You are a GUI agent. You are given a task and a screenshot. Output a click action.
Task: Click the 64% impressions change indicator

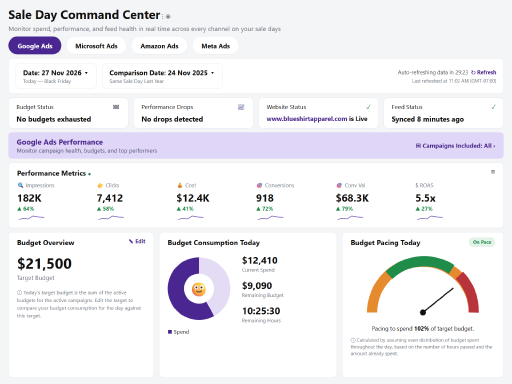26,209
